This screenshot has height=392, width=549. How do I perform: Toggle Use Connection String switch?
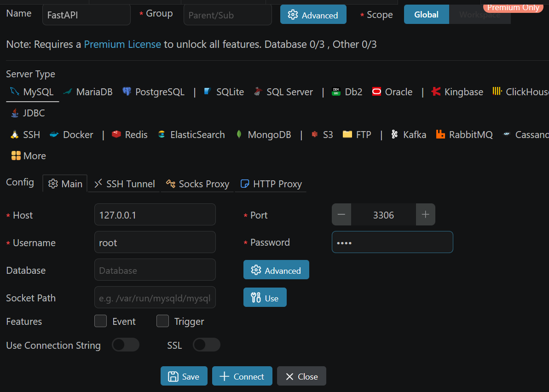coord(125,345)
